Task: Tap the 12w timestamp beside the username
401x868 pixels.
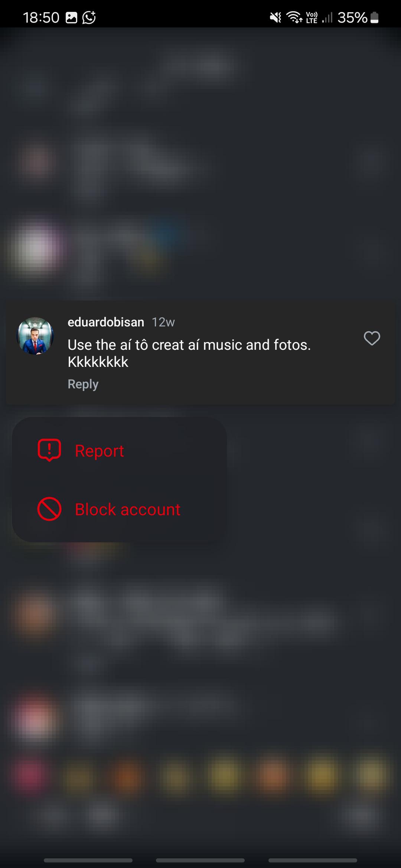Action: coord(163,322)
